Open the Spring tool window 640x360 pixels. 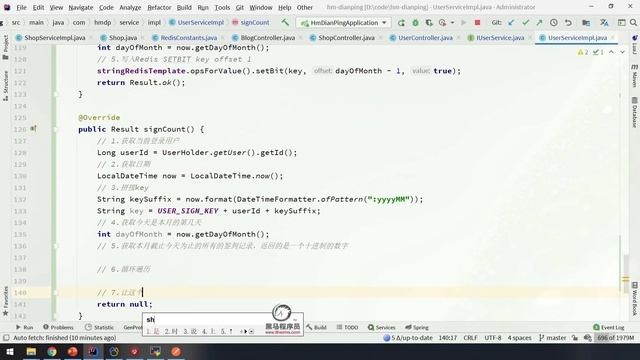[x=417, y=327]
